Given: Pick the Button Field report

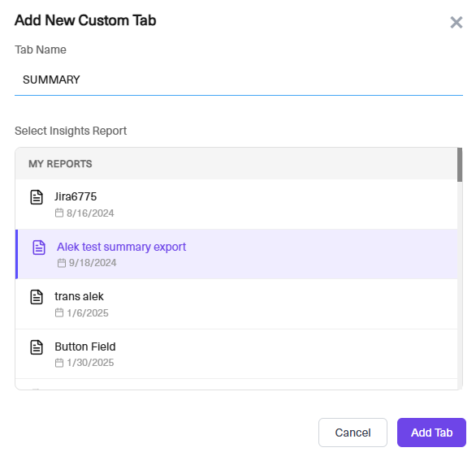Looking at the screenshot, I should 236,354.
